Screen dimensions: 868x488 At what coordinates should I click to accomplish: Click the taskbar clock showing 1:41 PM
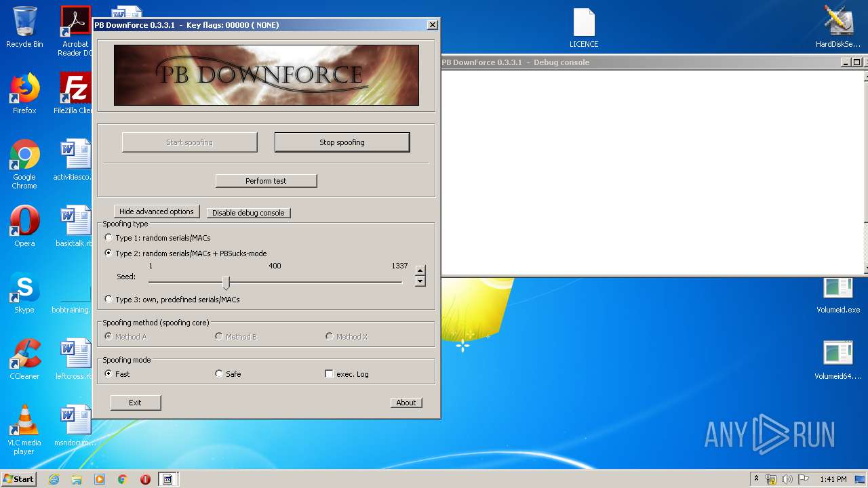pos(833,479)
